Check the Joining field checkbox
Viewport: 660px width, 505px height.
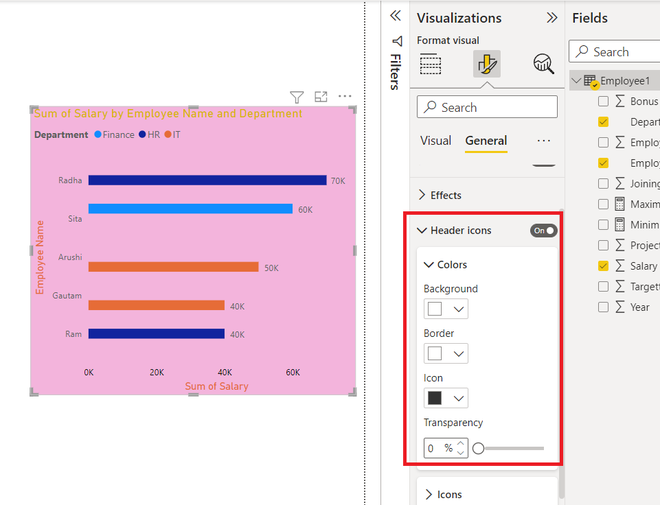[x=603, y=183]
